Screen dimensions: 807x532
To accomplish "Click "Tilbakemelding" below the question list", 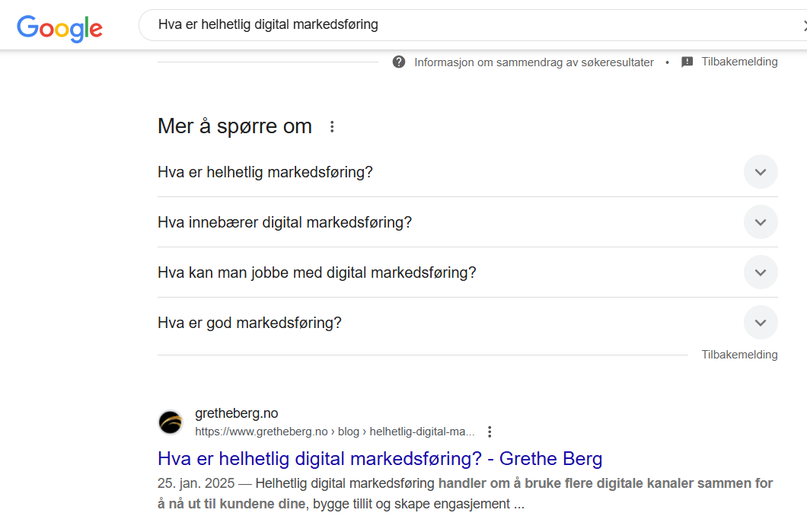I will pyautogui.click(x=739, y=355).
